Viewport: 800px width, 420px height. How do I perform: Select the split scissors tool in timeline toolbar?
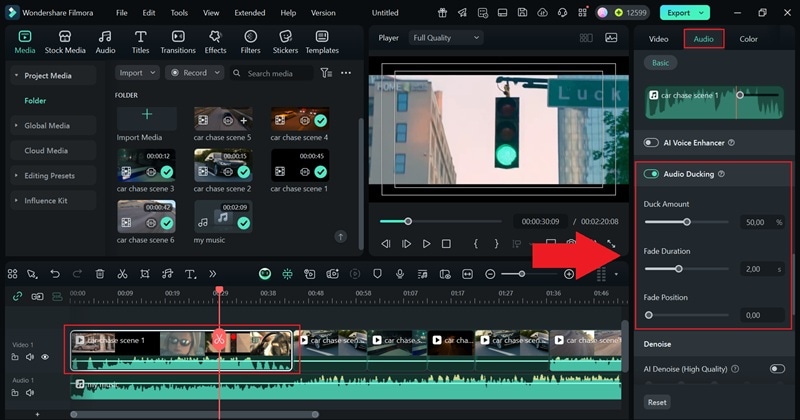[x=122, y=274]
